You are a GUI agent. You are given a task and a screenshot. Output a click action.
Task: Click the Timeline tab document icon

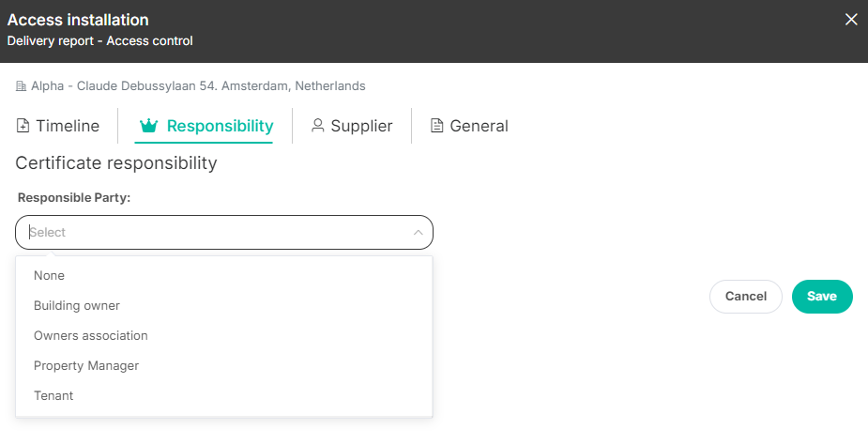coord(23,126)
